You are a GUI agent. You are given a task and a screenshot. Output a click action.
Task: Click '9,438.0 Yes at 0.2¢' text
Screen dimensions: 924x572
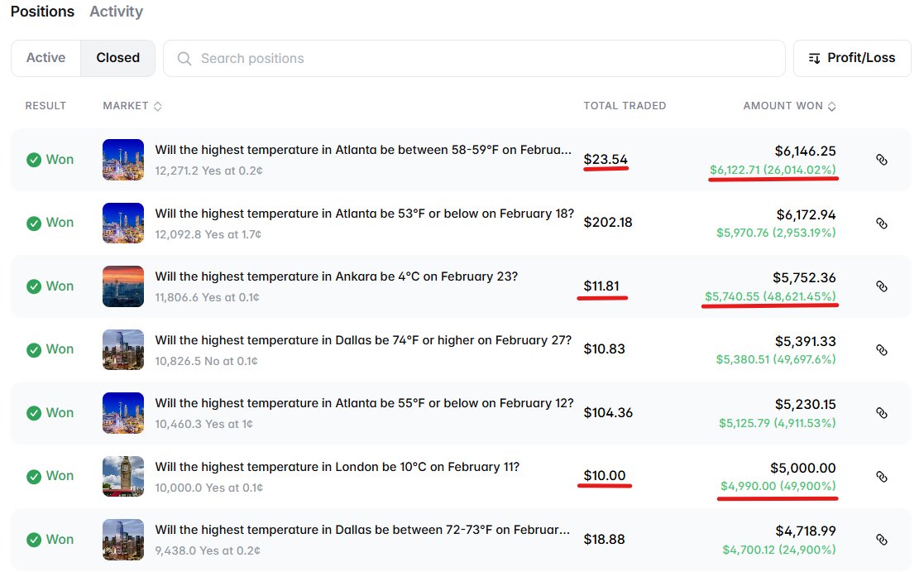(208, 550)
